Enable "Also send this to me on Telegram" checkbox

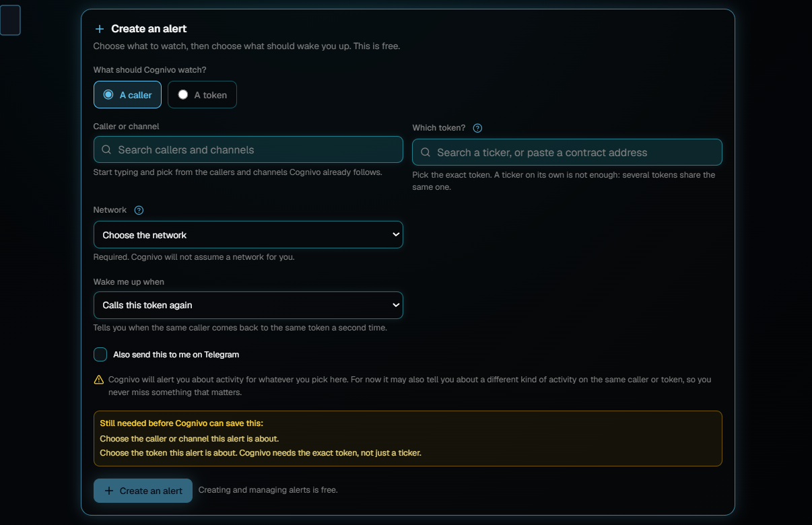(100, 355)
